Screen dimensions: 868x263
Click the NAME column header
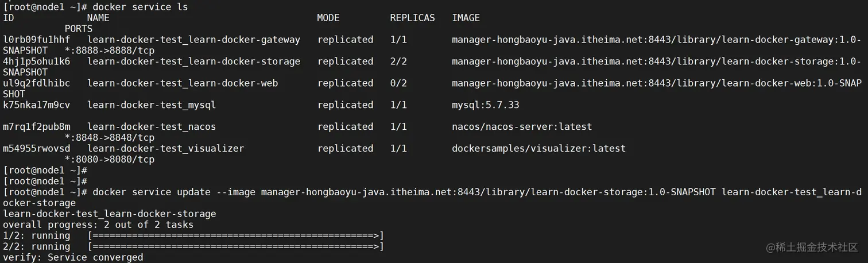98,18
